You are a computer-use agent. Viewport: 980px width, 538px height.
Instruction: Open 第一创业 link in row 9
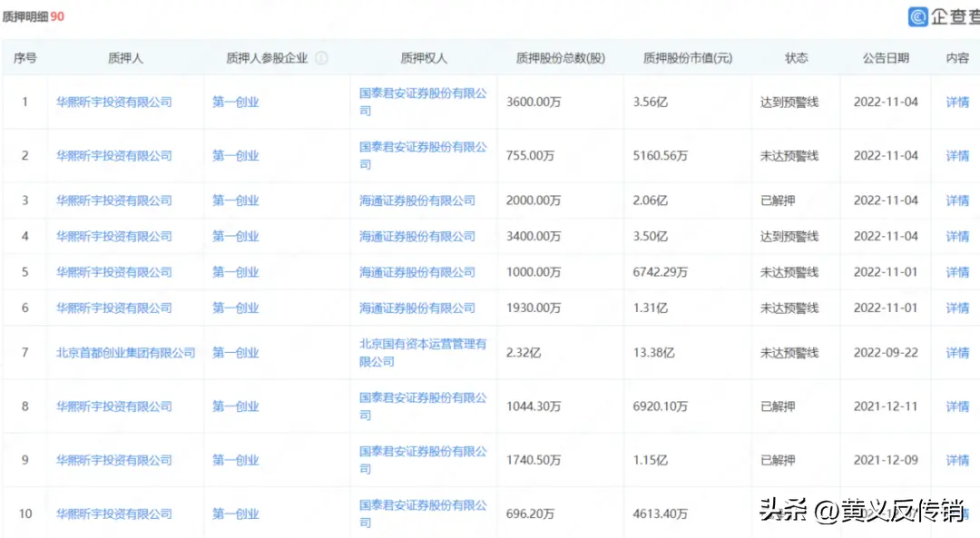[x=236, y=460]
